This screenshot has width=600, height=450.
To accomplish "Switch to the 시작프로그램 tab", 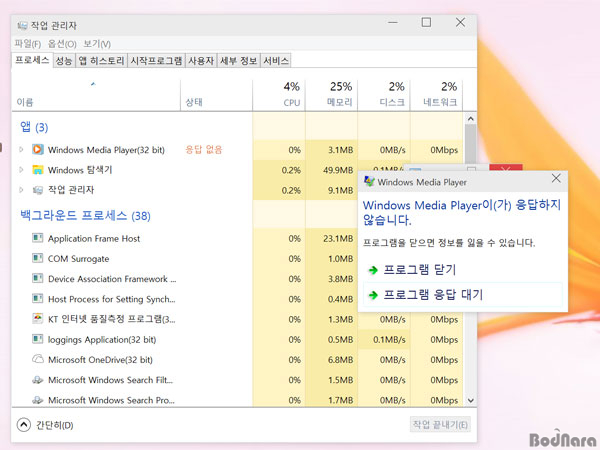I will (156, 60).
